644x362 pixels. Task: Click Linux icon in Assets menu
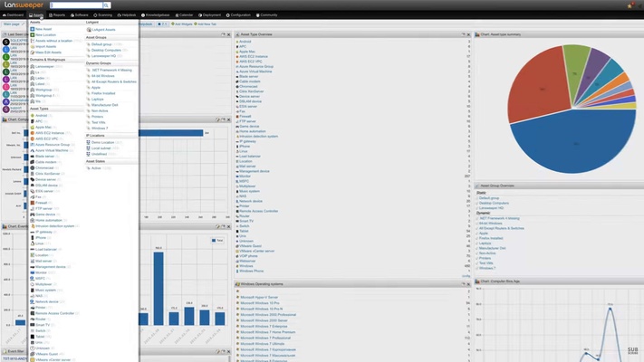tap(33, 243)
